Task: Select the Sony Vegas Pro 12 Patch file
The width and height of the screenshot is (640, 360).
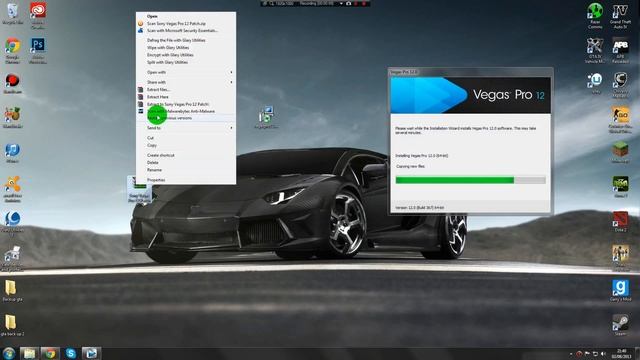Action: (140, 190)
